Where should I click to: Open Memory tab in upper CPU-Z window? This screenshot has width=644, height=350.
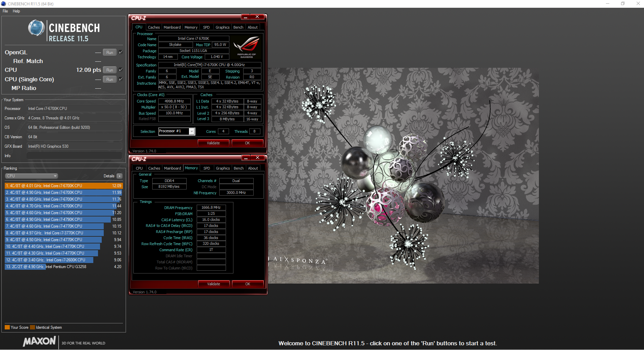pyautogui.click(x=191, y=27)
